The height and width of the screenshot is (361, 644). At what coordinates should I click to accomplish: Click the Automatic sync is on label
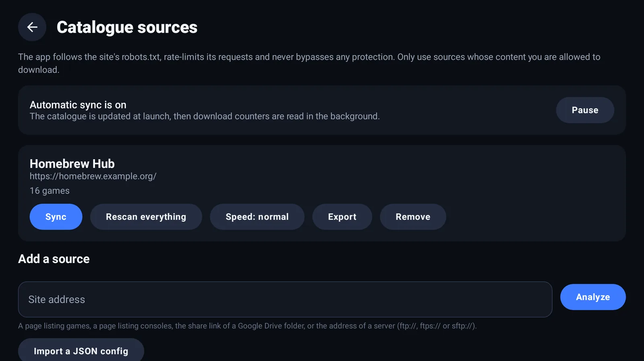click(x=78, y=105)
